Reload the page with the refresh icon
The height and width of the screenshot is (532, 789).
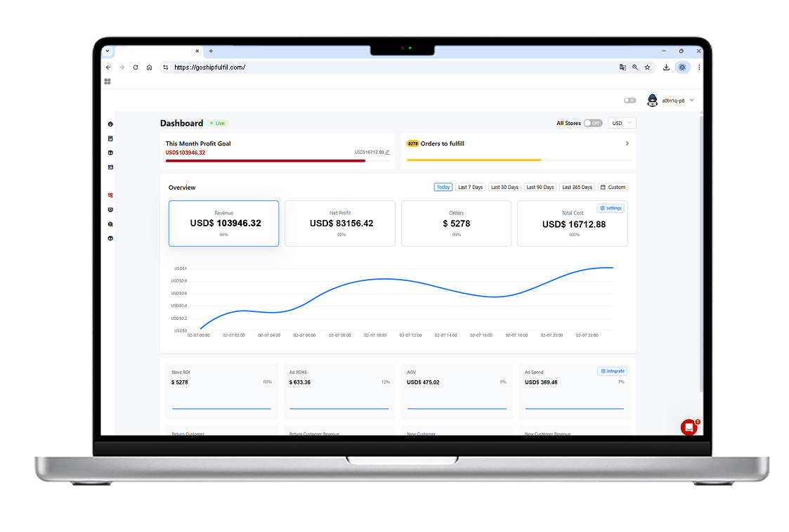136,67
